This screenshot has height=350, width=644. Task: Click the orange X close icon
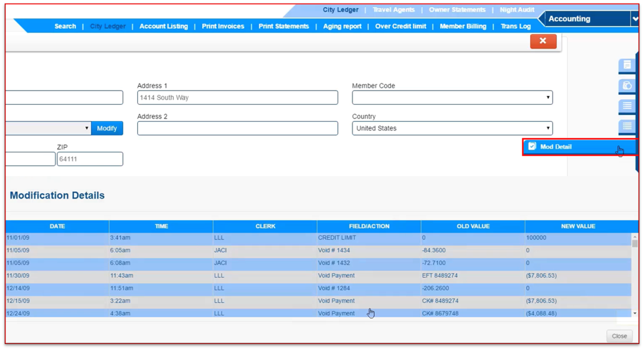543,41
